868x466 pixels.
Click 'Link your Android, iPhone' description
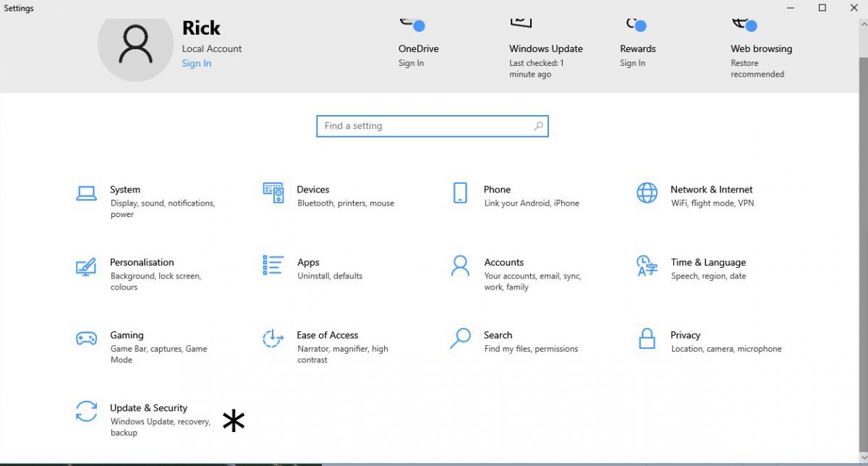click(x=532, y=204)
